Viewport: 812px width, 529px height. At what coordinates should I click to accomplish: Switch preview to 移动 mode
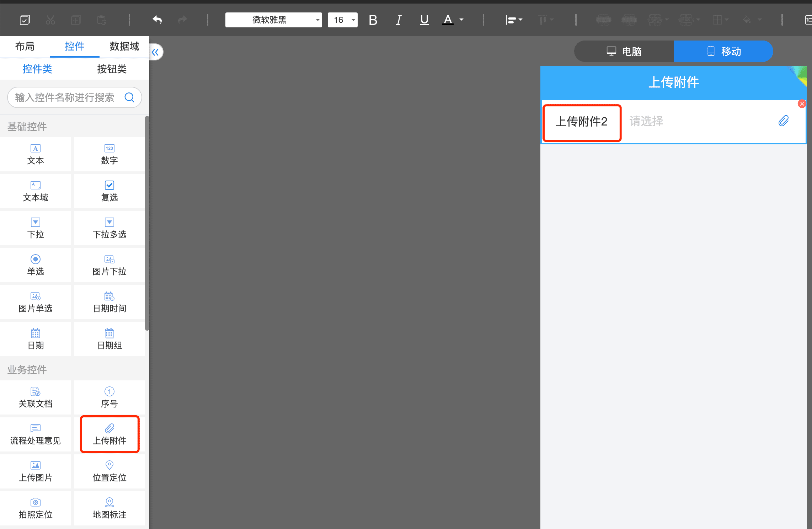(723, 52)
